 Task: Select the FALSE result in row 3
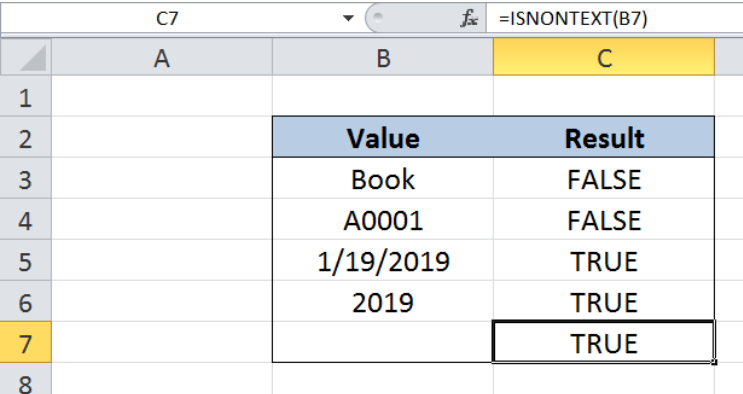(604, 178)
